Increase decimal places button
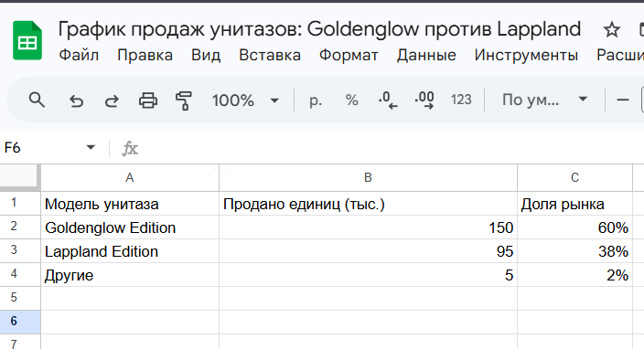The width and height of the screenshot is (644, 349). click(x=424, y=100)
